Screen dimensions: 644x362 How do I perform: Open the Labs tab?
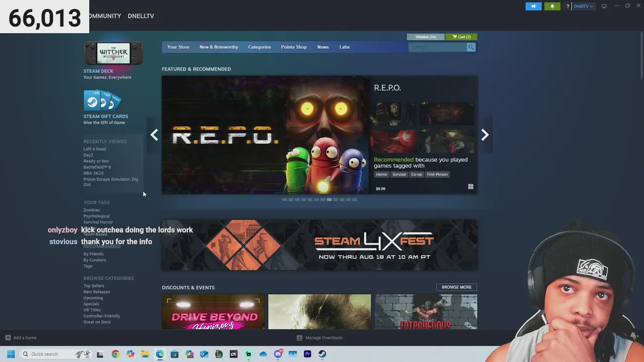[x=345, y=47]
